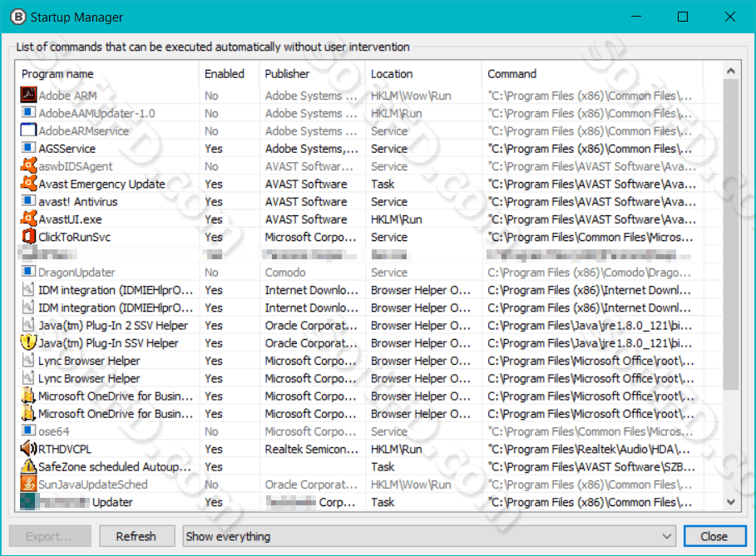Viewport: 756px width, 556px height.
Task: Click the "Realtek Semicon..." publisher cell
Action: pos(311,449)
